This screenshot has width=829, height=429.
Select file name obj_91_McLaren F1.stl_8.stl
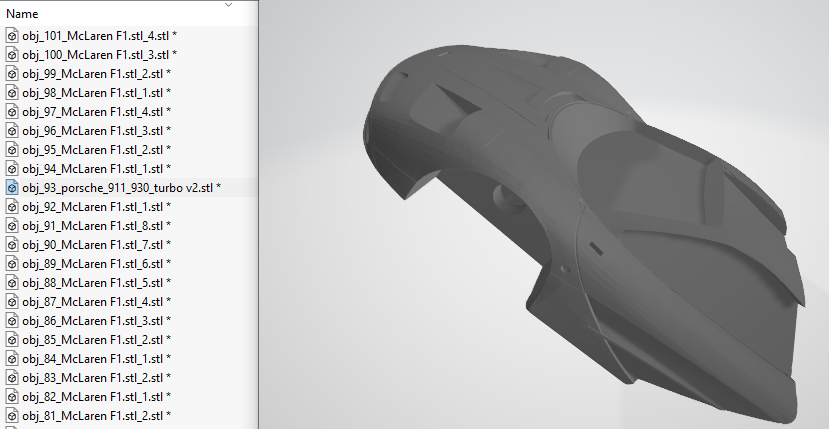(97, 226)
